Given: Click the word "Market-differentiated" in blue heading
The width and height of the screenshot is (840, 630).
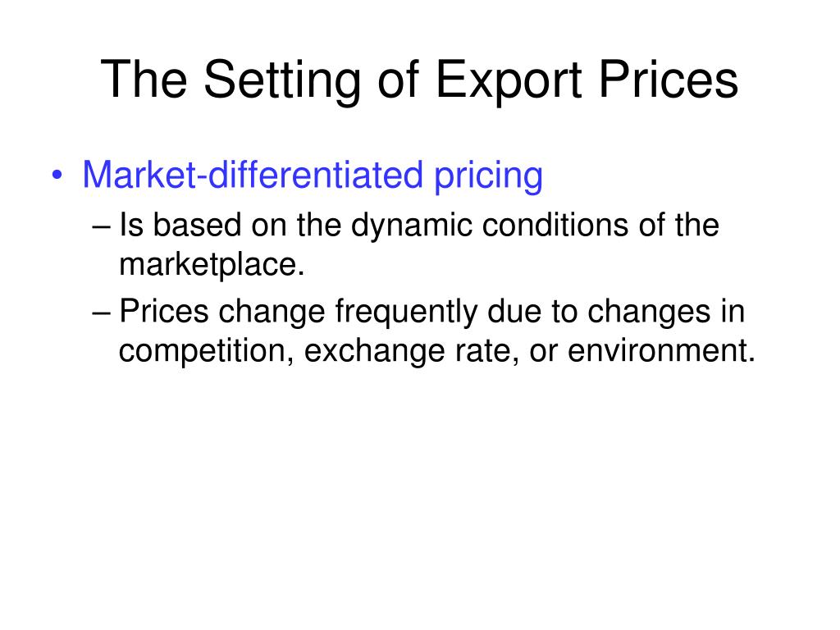Looking at the screenshot, I should point(253,175).
